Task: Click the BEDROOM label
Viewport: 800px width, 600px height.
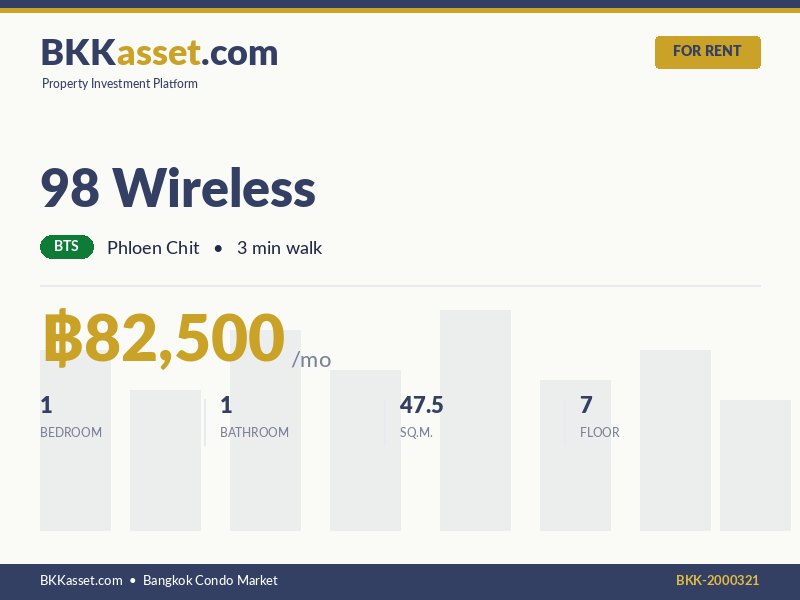Action: 71,433
